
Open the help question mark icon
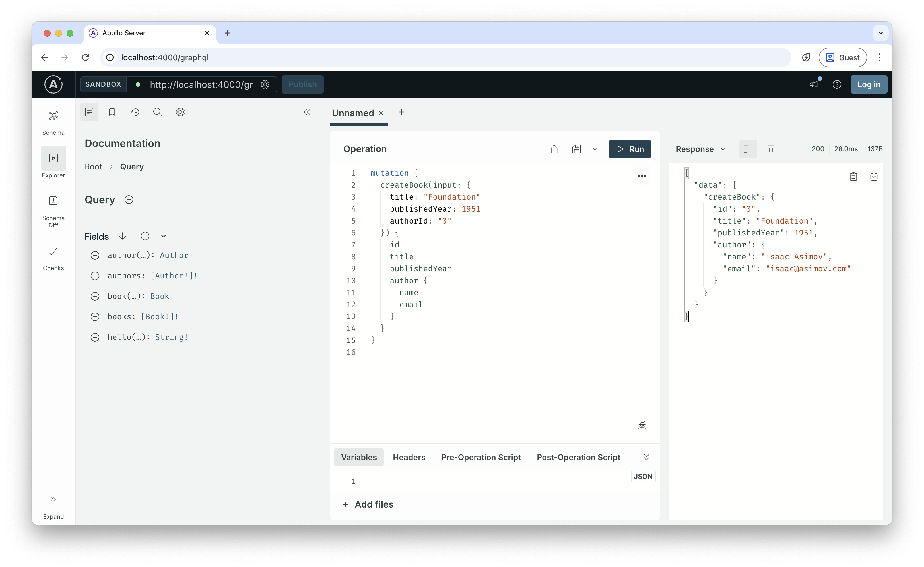click(837, 84)
